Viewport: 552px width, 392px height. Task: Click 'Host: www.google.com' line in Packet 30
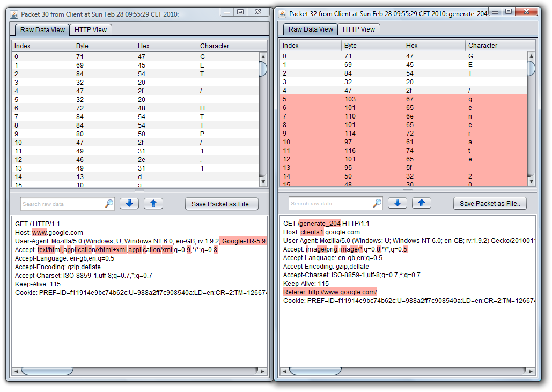[49, 233]
